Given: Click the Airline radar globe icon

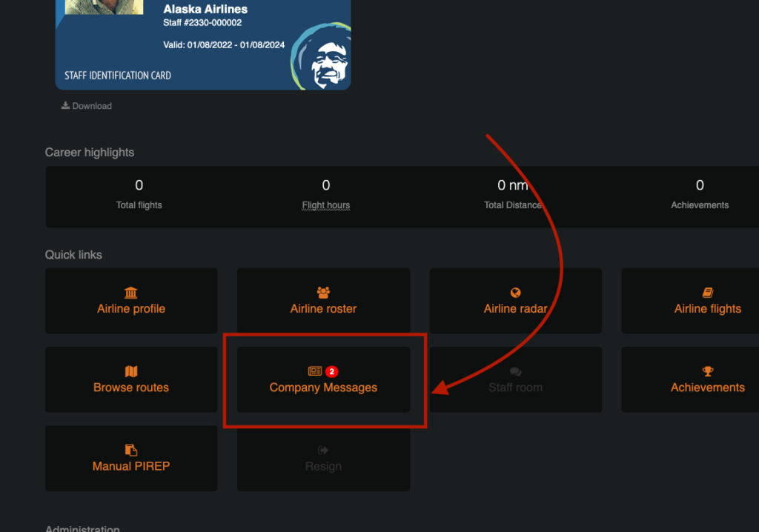Looking at the screenshot, I should pyautogui.click(x=516, y=293).
